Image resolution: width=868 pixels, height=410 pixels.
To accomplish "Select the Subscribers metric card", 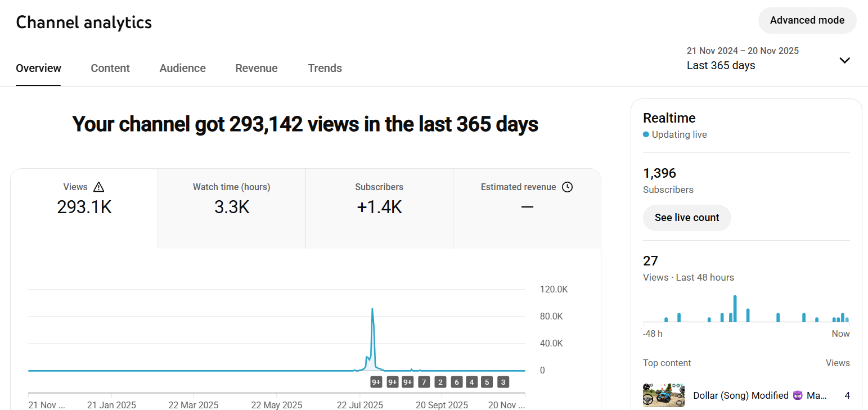I will point(379,209).
